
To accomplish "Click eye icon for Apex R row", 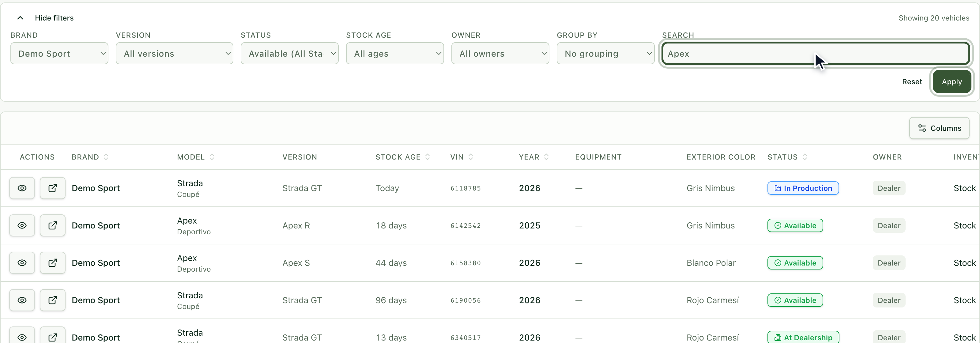I will click(22, 225).
